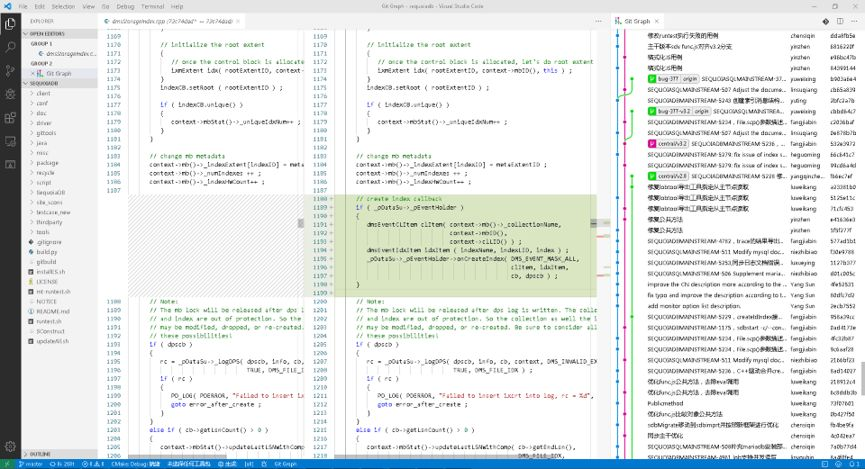865x469 pixels.
Task: Open the Terminal menu
Action: [x=152, y=6]
